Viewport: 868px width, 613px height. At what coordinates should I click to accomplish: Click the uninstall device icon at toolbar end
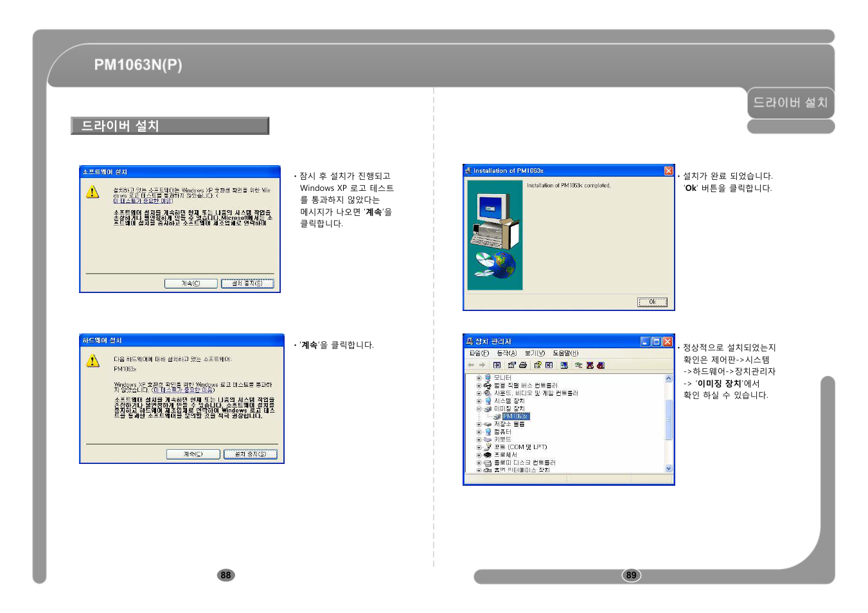click(601, 365)
